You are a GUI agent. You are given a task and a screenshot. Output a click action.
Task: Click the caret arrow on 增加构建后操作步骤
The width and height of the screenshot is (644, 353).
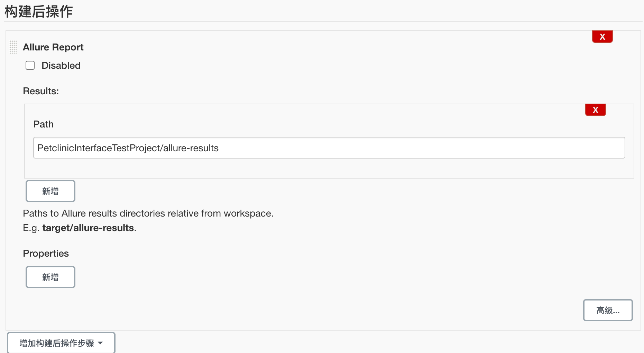(101, 343)
